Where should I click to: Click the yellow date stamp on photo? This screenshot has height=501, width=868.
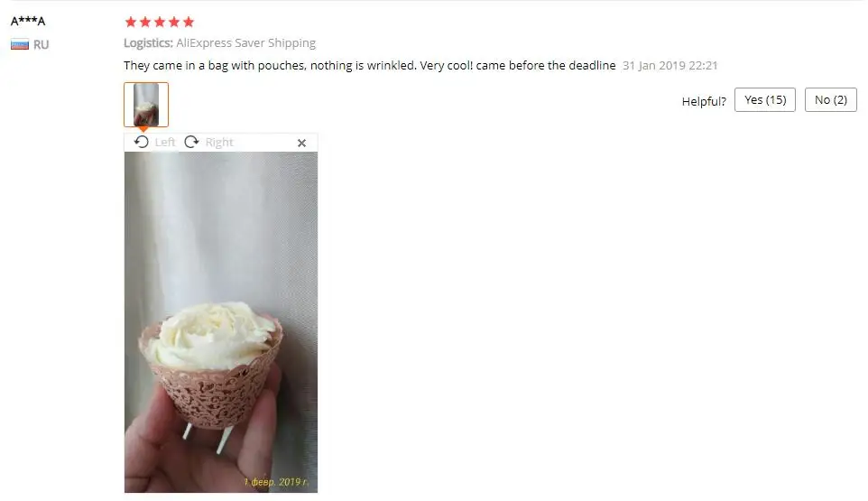(276, 482)
